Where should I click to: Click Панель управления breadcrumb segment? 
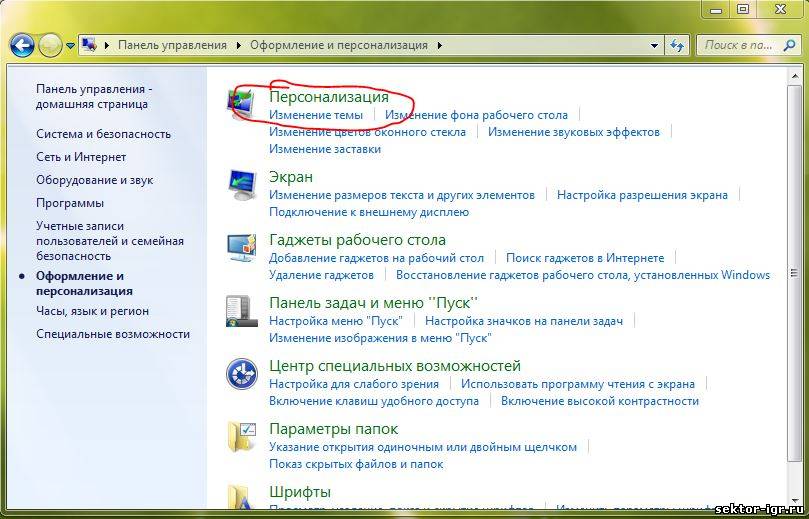pyautogui.click(x=172, y=45)
